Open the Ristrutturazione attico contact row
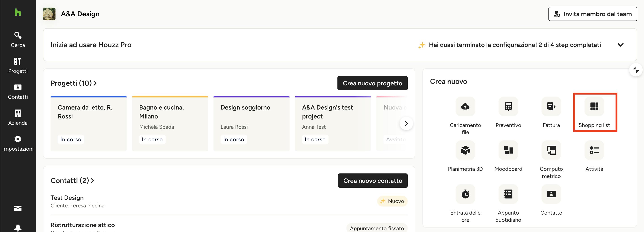This screenshot has width=644, height=232. (229, 227)
